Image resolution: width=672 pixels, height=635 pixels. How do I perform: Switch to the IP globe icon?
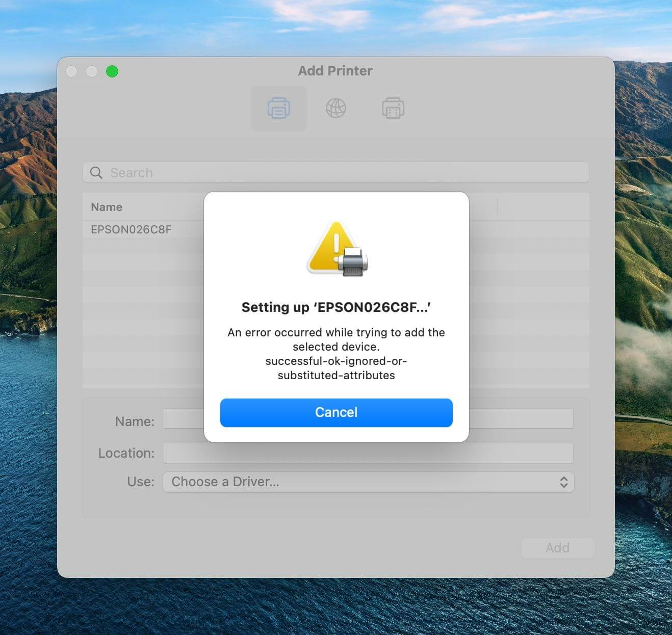click(x=335, y=108)
